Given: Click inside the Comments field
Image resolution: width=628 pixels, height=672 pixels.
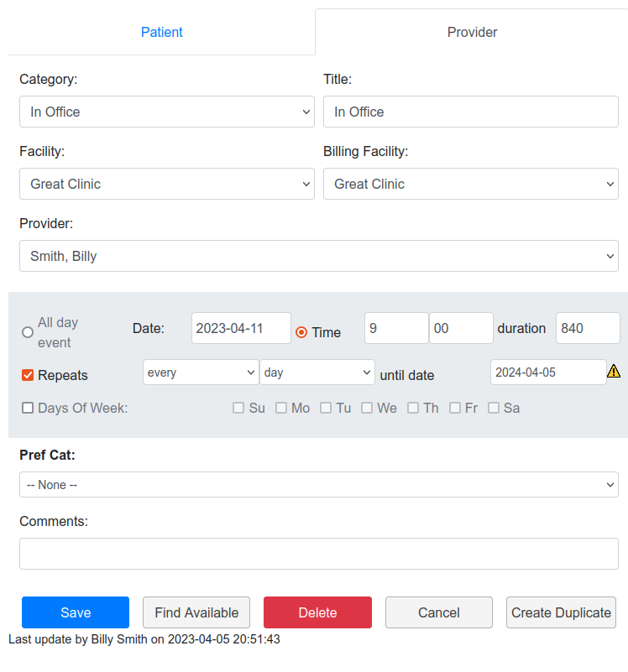Looking at the screenshot, I should 318,554.
